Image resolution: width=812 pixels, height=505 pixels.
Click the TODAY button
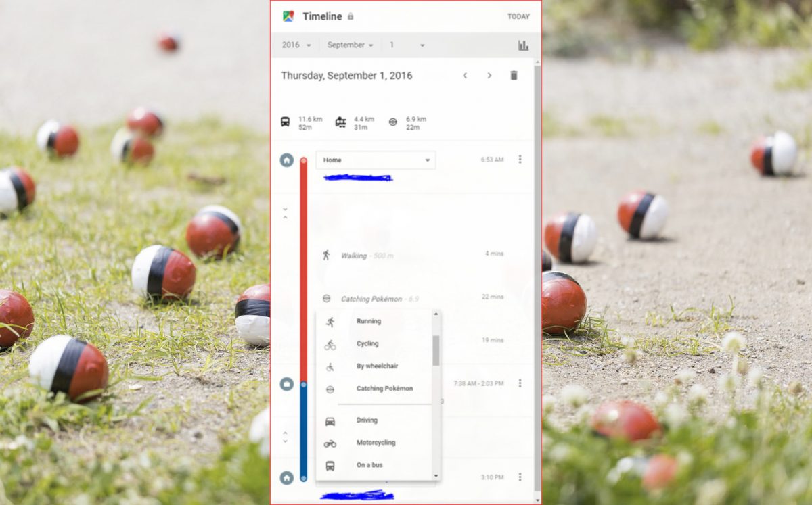tap(518, 17)
